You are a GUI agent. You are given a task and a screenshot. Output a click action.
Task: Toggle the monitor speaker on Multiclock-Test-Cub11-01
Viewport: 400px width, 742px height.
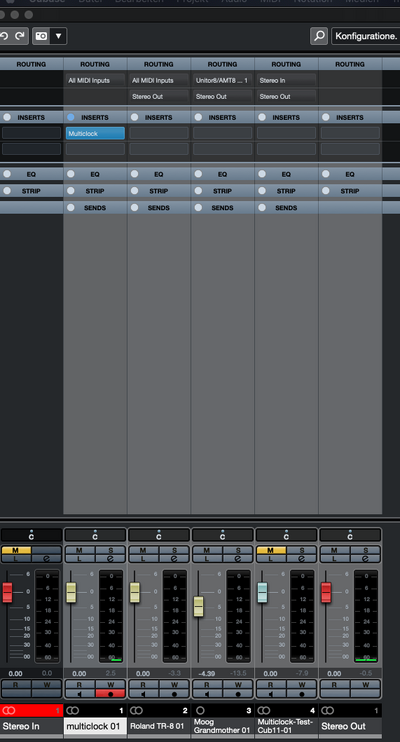click(271, 694)
